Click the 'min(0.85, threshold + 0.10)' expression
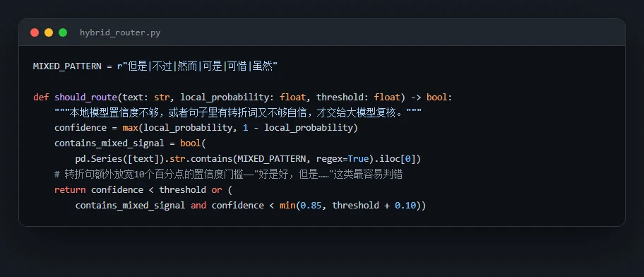This screenshot has width=644, height=277. [350, 205]
